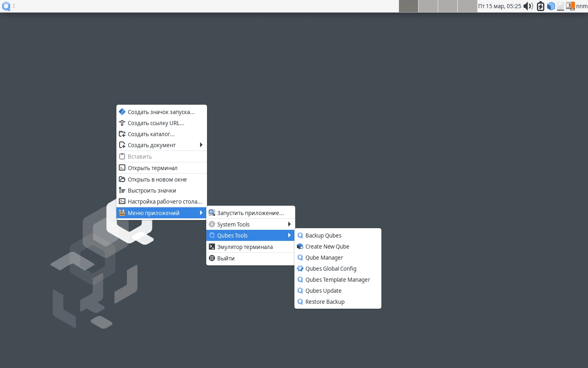Click the picture icon of Настройка рабочего стола

(122, 201)
